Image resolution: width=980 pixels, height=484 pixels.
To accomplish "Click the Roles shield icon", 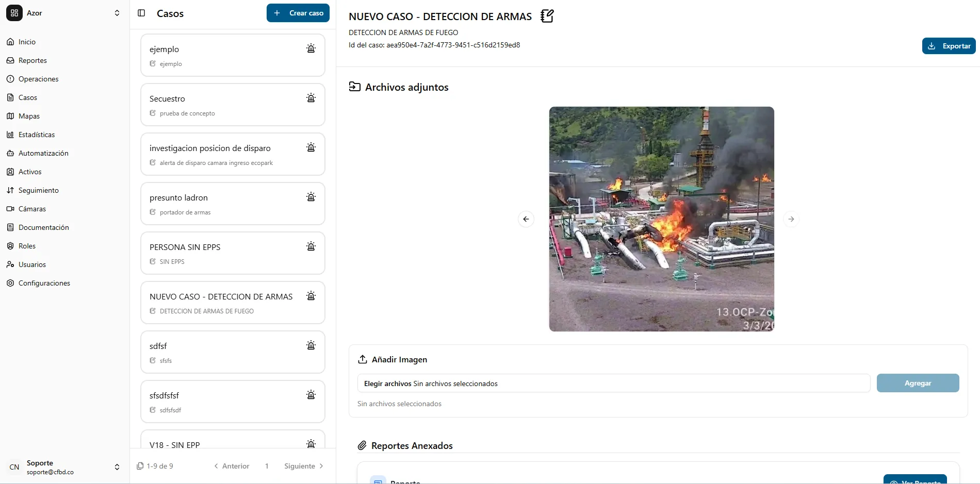I will 10,246.
